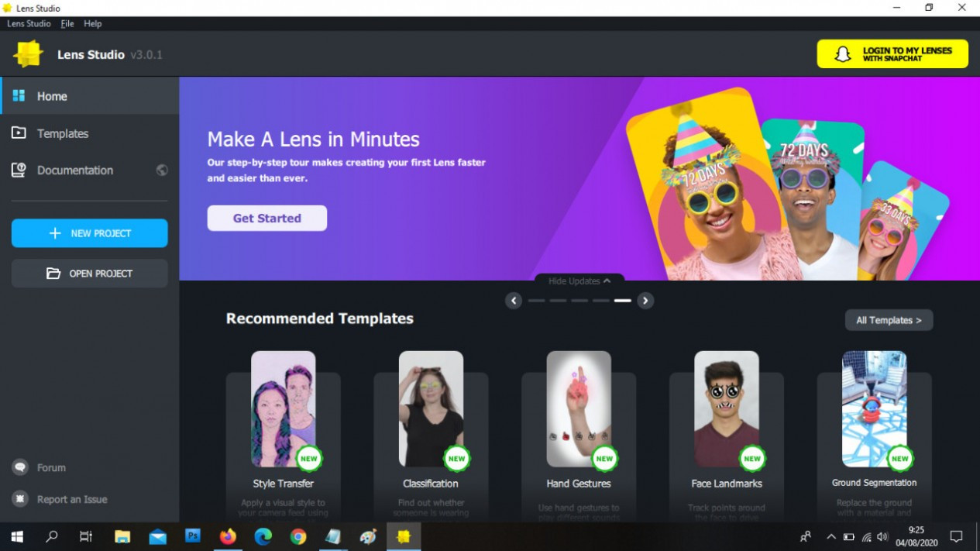Viewport: 980px width, 551px height.
Task: Open the Windows Start menu
Action: click(x=17, y=536)
